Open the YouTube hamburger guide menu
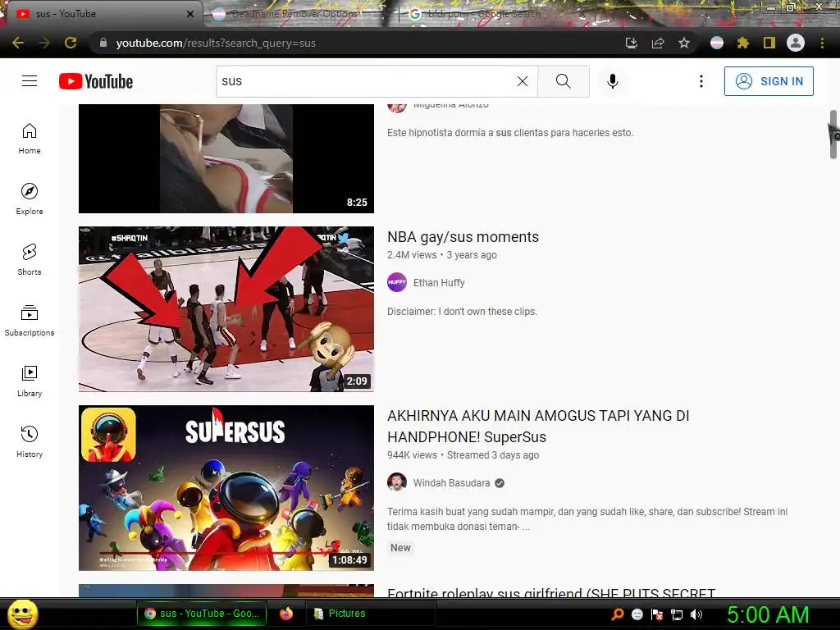The width and height of the screenshot is (840, 630). [x=30, y=81]
